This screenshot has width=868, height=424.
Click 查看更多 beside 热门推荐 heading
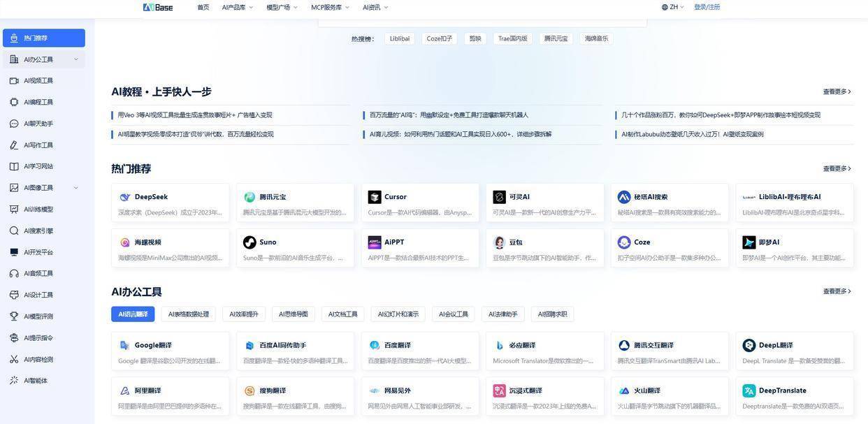coord(837,168)
